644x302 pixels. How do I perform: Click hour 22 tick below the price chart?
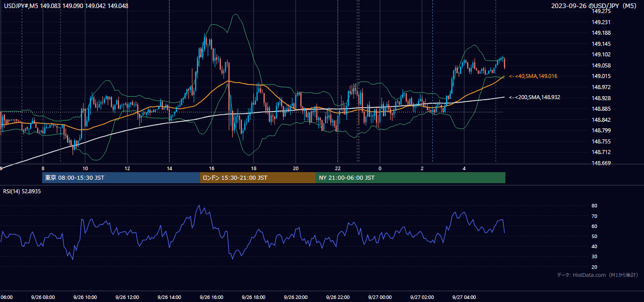point(338,168)
